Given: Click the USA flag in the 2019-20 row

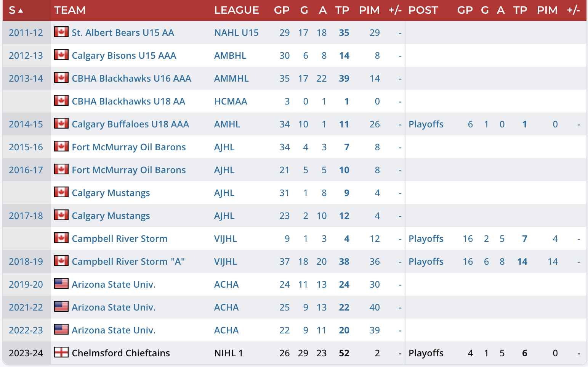Looking at the screenshot, I should tap(61, 284).
